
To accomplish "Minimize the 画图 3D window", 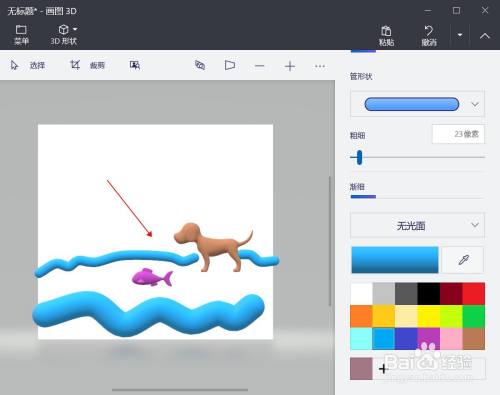I will (428, 11).
